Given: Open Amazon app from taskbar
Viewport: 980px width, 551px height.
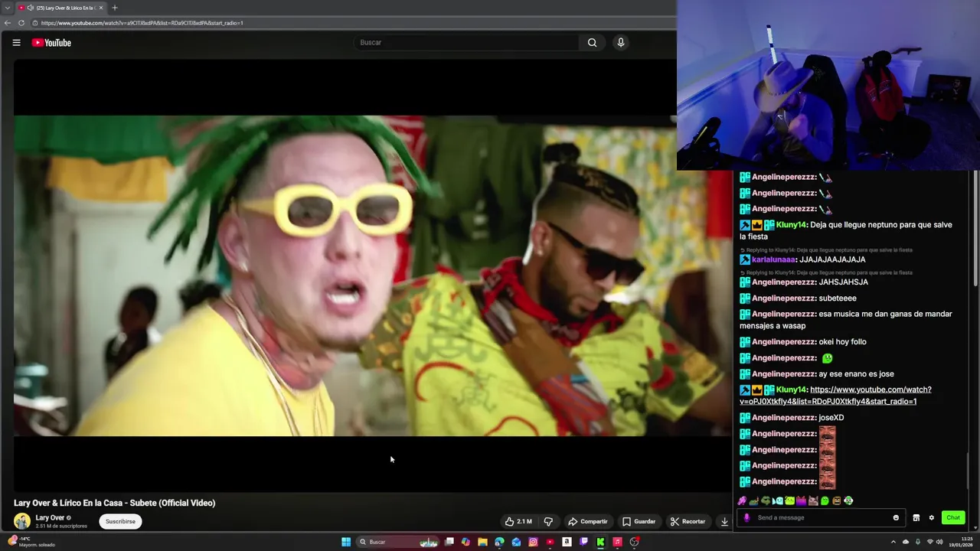Looking at the screenshot, I should coord(567,542).
